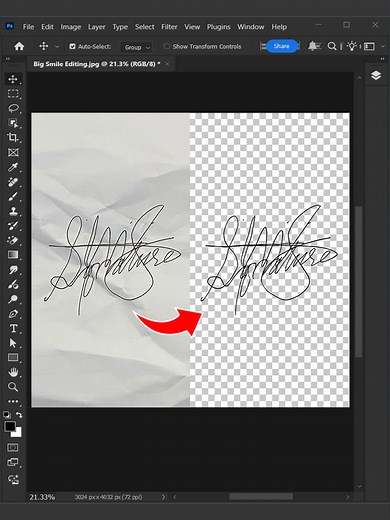The width and height of the screenshot is (390, 520).
Task: Open the Window menu
Action: [251, 27]
